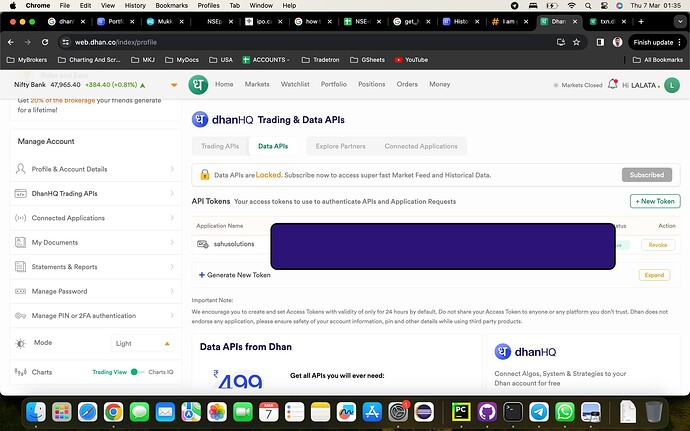The height and width of the screenshot is (431, 690).
Task: Open Trash in the dock
Action: click(654, 413)
